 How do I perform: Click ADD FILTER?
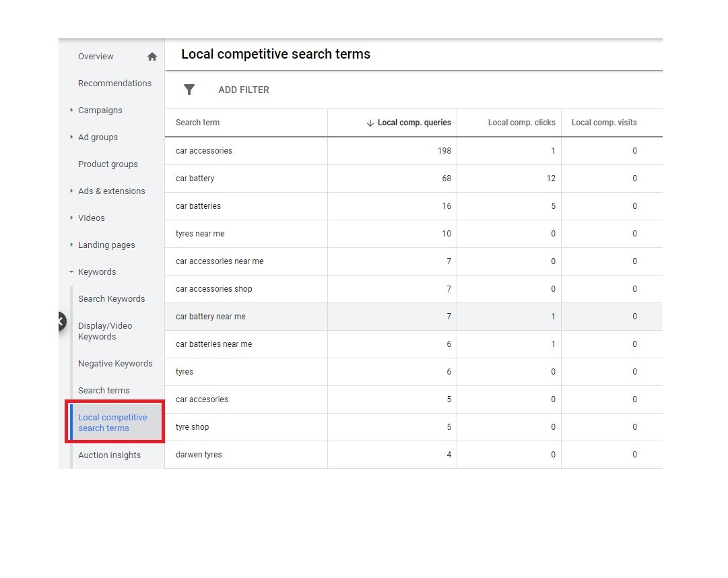(x=244, y=90)
